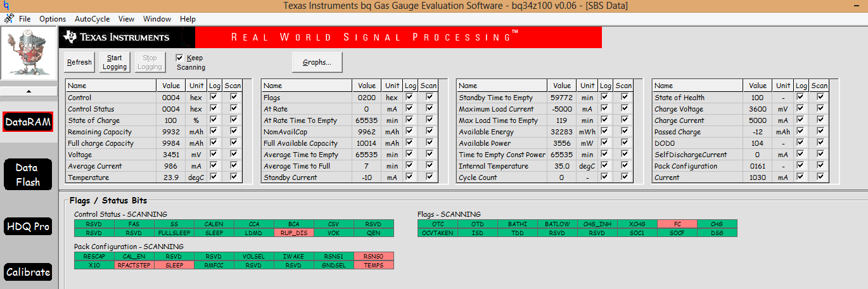Toggle Scan checkbox for Temperature row

tap(234, 177)
